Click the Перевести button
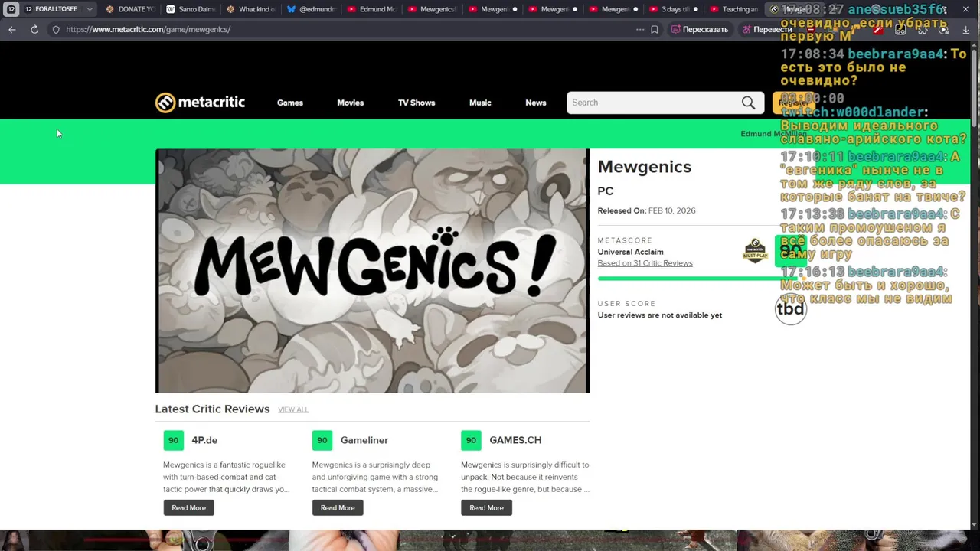 tap(767, 29)
